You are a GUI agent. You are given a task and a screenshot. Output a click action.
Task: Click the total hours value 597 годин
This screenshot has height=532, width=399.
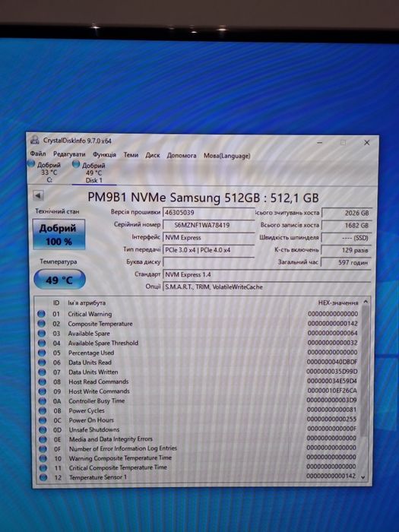(x=346, y=262)
